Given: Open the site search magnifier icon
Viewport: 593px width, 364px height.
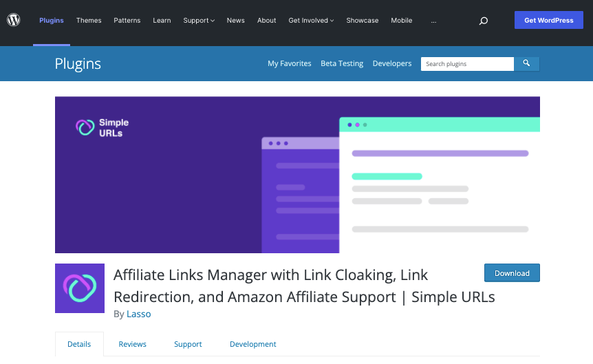Looking at the screenshot, I should pos(484,21).
